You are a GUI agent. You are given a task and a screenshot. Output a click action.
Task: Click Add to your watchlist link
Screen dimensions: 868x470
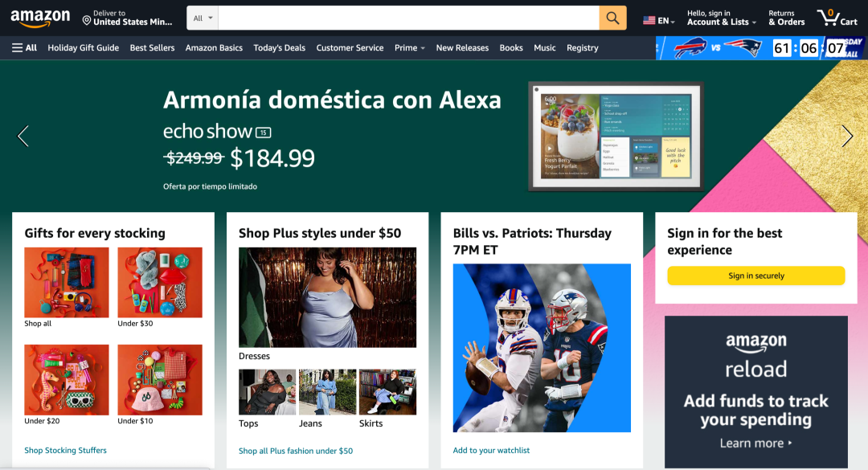[491, 450]
